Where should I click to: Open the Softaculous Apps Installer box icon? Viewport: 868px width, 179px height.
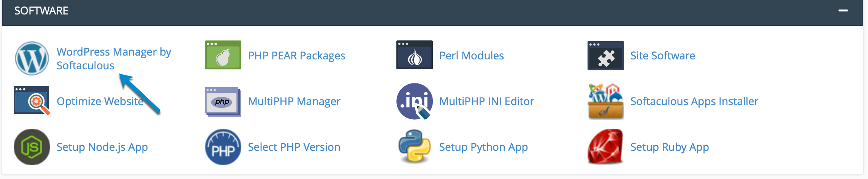click(606, 101)
